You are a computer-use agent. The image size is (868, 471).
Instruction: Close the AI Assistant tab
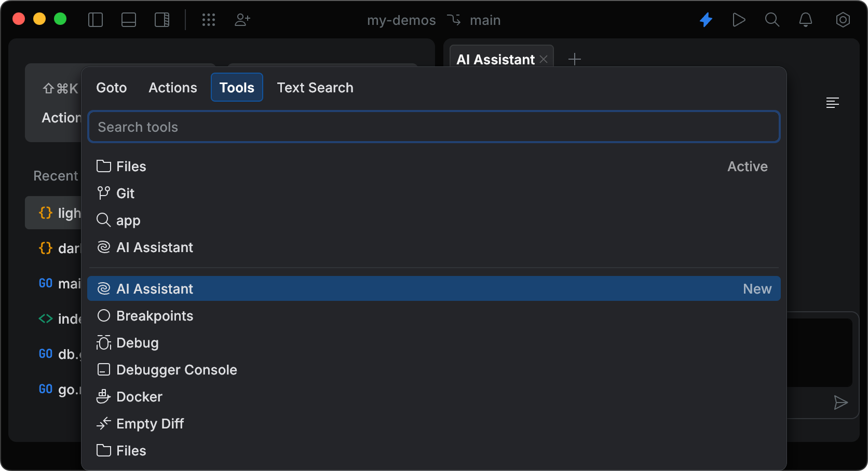(543, 59)
